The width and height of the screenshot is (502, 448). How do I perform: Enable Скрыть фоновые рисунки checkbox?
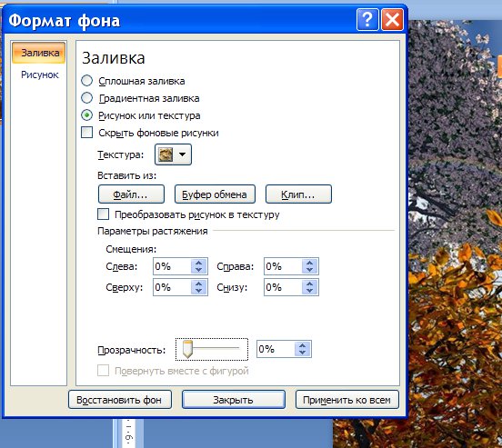86,132
